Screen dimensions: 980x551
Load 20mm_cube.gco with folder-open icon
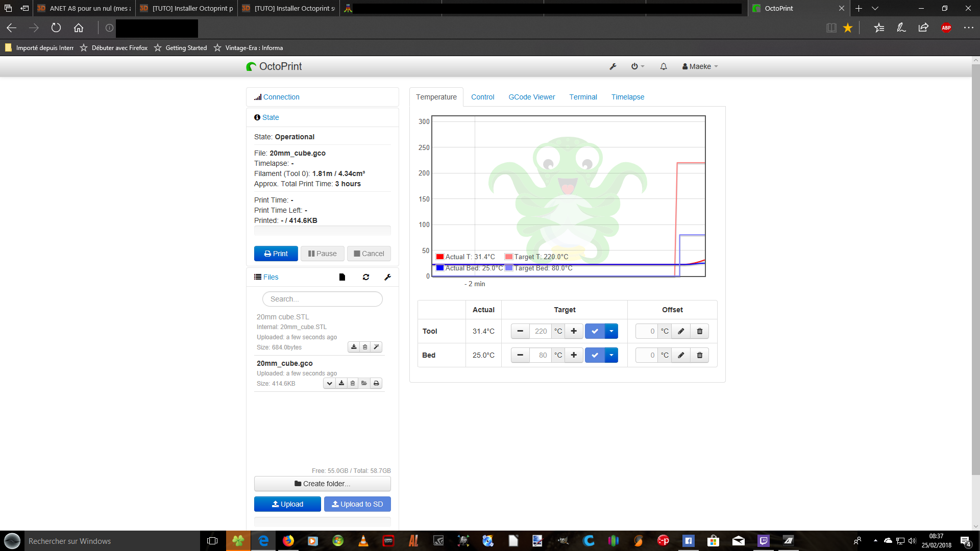tap(364, 383)
